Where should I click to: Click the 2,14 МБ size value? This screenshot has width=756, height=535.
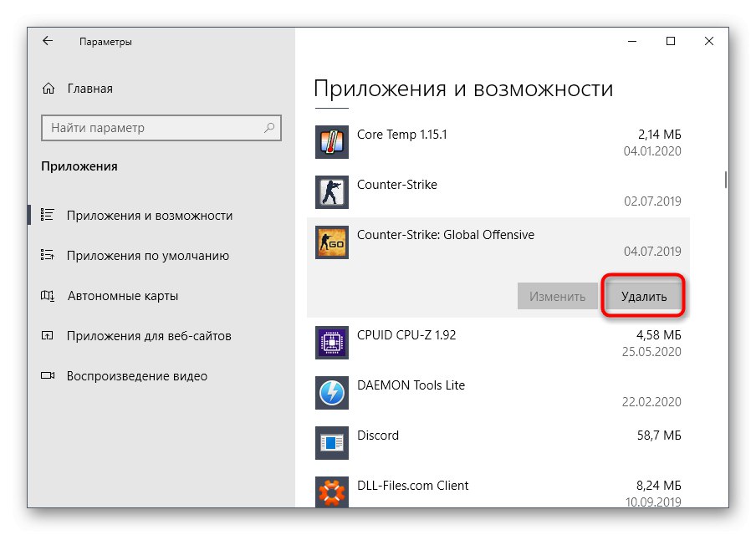(660, 134)
